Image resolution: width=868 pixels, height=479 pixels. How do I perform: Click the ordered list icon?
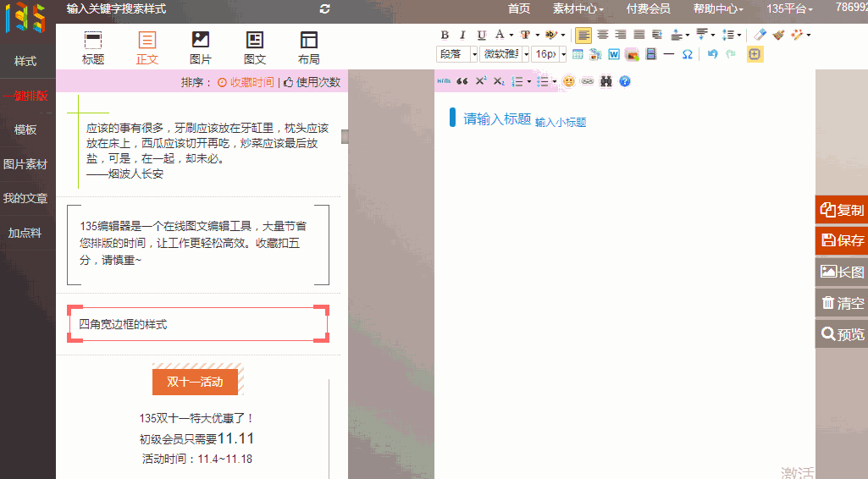[x=517, y=81]
